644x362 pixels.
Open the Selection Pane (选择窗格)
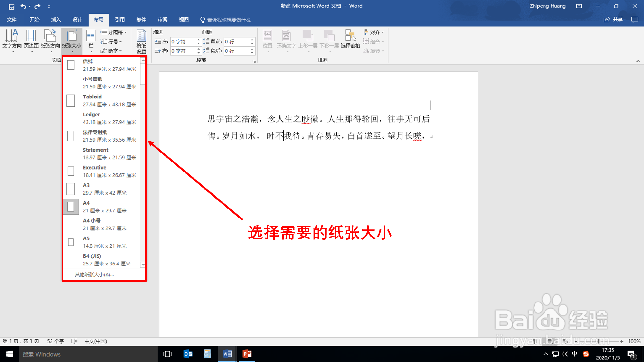coord(350,39)
